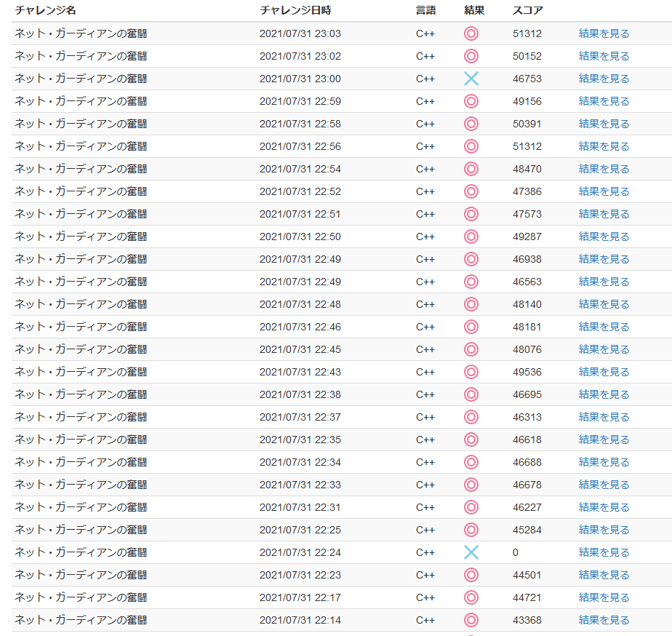See results for the 22:37 challenge
The height and width of the screenshot is (636, 672).
click(x=604, y=417)
